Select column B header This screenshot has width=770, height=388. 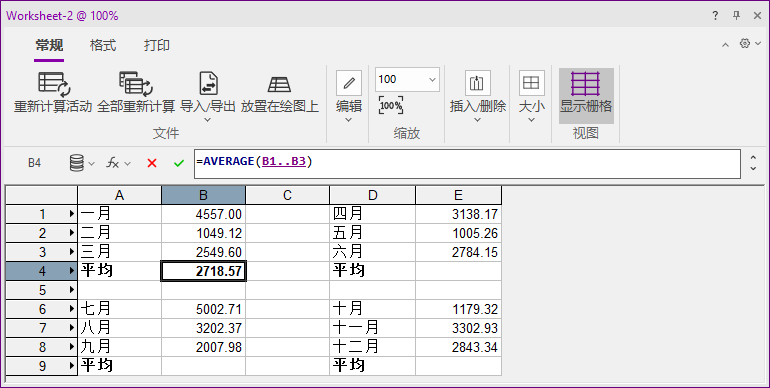coord(203,195)
